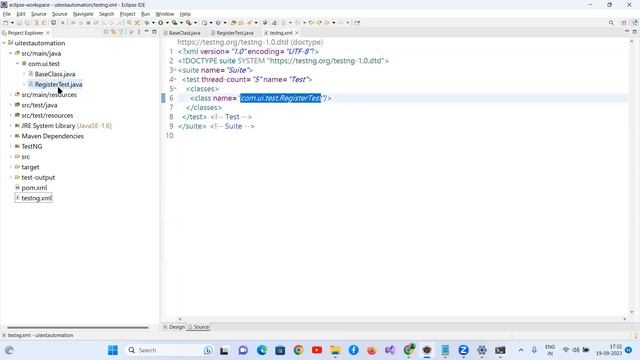
Task: Minimize the editor area
Action: click(627, 32)
